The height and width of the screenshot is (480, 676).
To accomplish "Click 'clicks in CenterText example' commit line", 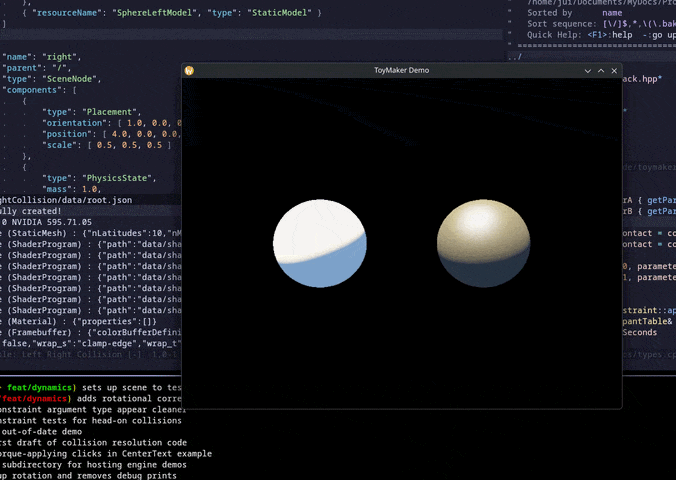I will click(106, 454).
